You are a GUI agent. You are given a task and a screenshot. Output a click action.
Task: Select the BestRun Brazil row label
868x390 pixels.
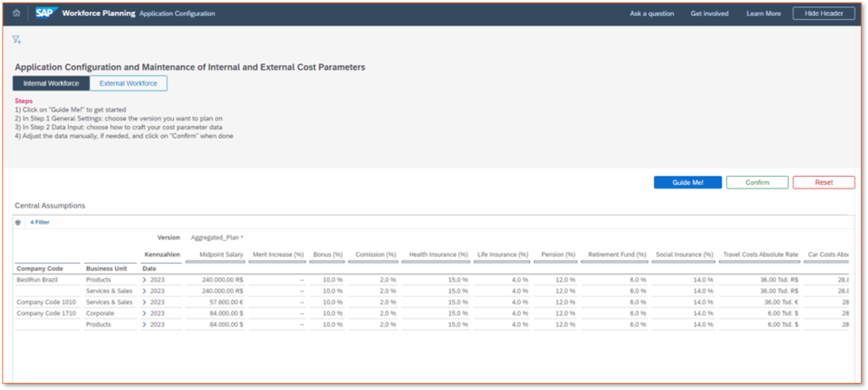tap(37, 280)
